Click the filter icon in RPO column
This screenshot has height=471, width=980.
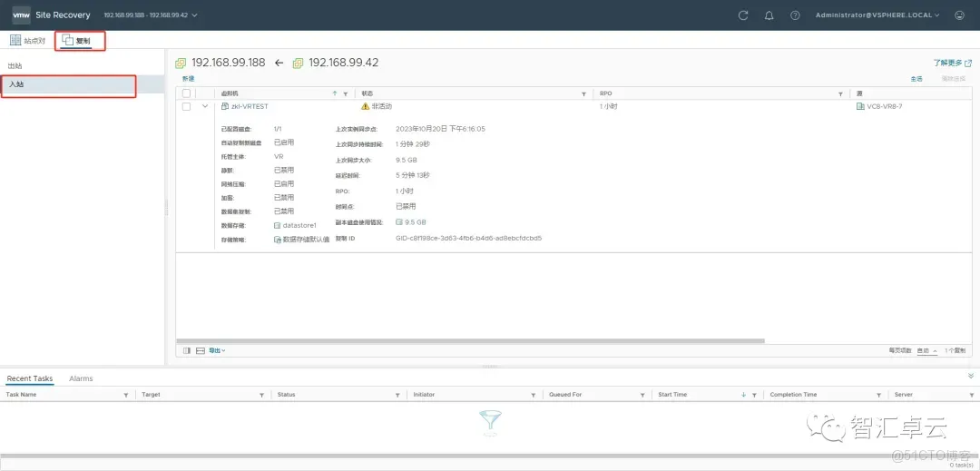point(840,93)
